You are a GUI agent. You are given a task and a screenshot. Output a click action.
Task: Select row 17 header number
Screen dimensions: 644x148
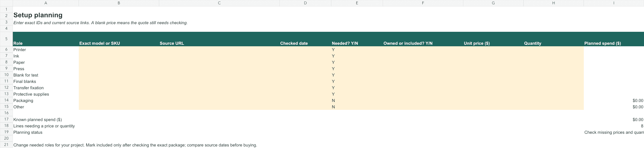click(x=6, y=119)
